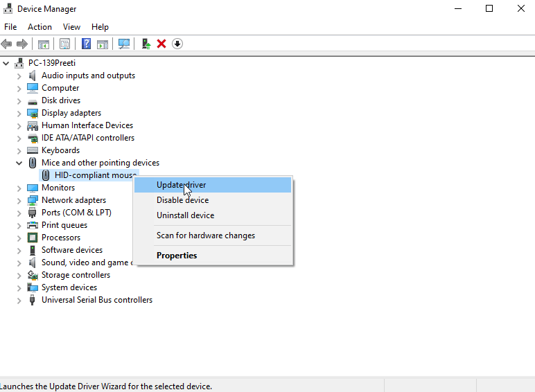Click the Update device driver toolbar icon

[146, 44]
